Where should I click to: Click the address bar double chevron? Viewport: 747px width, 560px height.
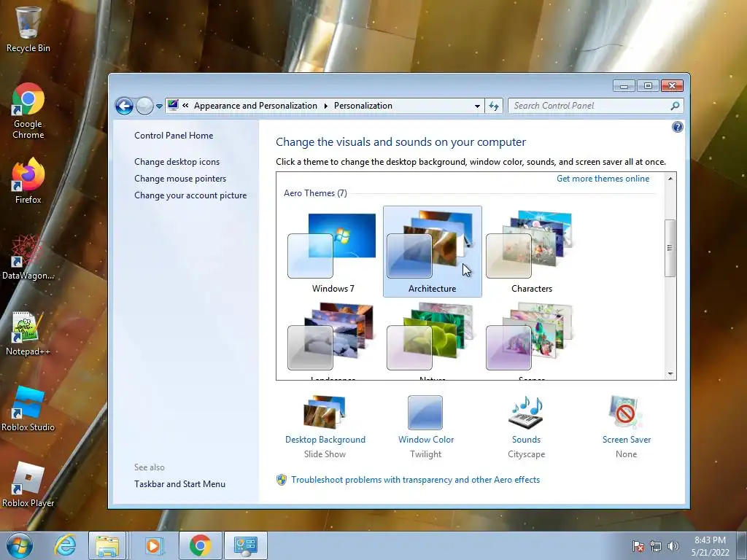(x=185, y=105)
